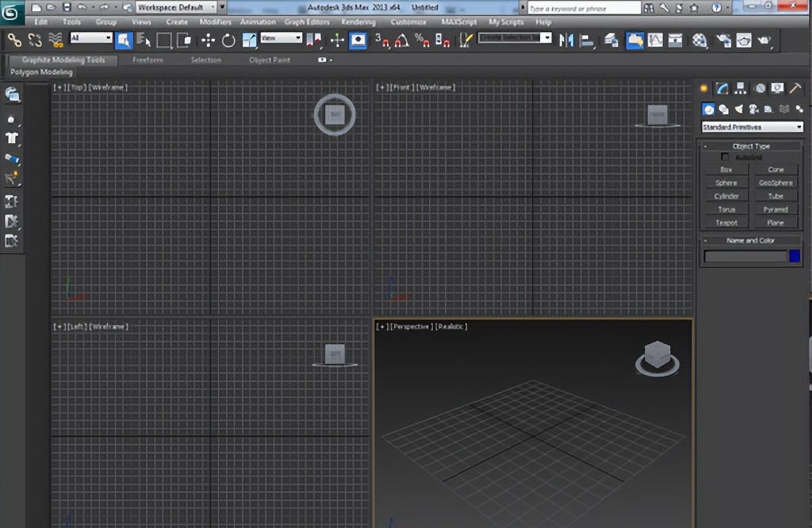Open the selection filter 'All' dropdown

[91, 39]
